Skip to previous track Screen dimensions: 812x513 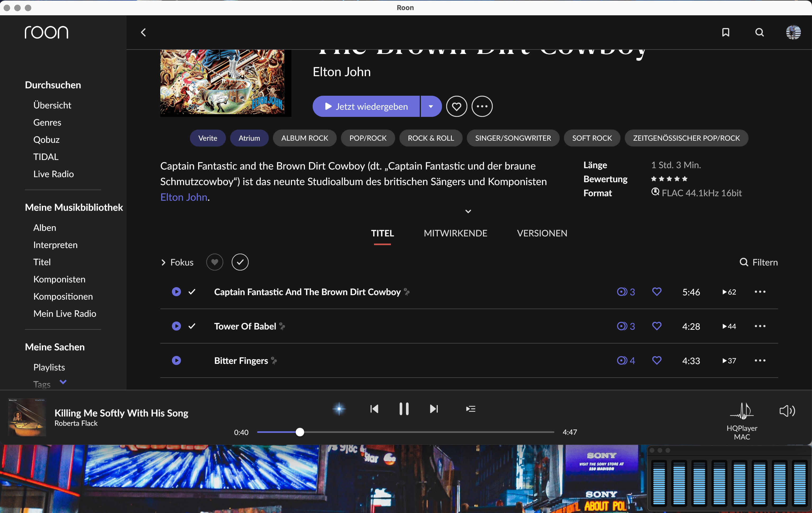click(374, 409)
